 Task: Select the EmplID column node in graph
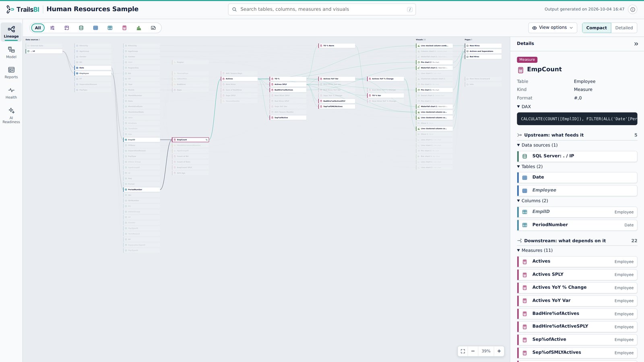[x=142, y=140]
